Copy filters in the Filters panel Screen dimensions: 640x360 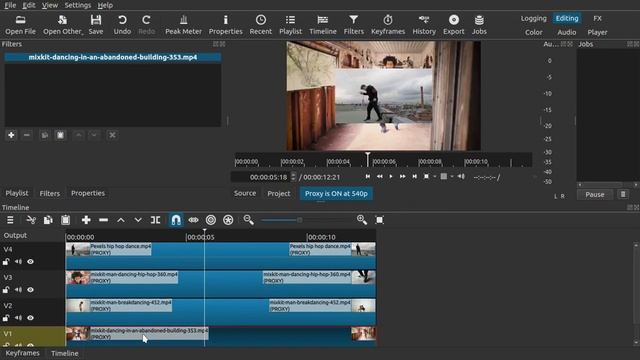coord(44,135)
